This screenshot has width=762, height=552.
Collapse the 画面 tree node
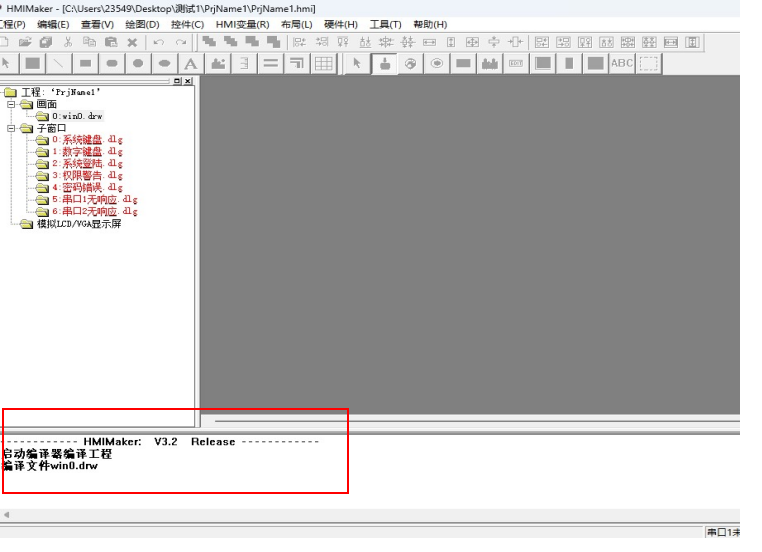(x=11, y=104)
